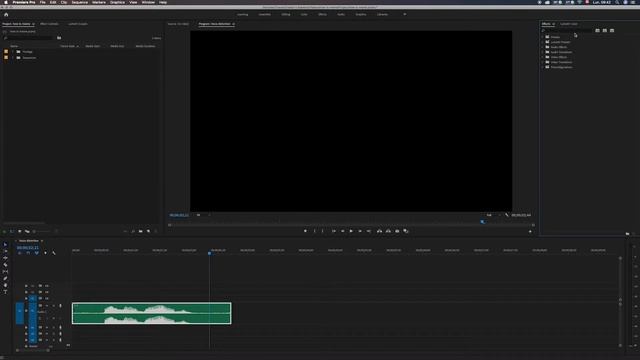Select the Type tool
This screenshot has width=640, height=360.
(x=5, y=292)
